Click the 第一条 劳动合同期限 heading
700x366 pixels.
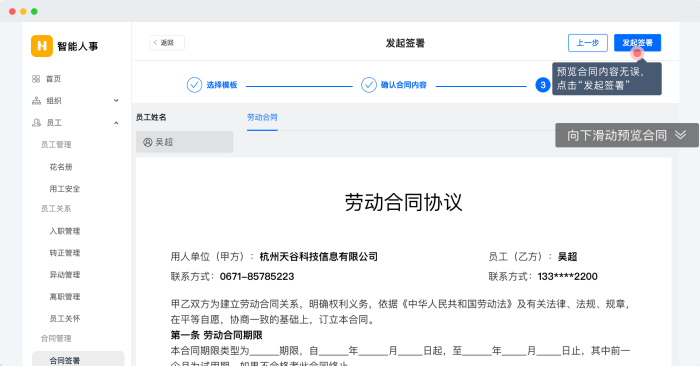click(217, 335)
